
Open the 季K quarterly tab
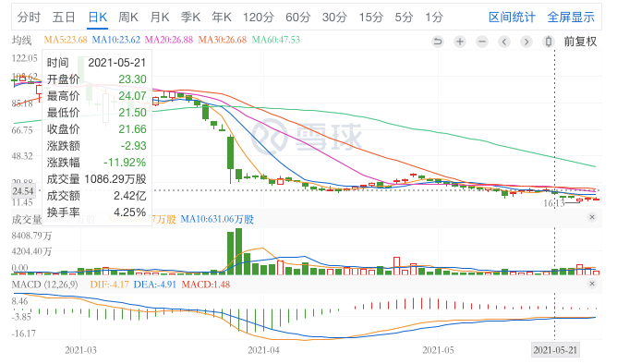click(x=190, y=18)
